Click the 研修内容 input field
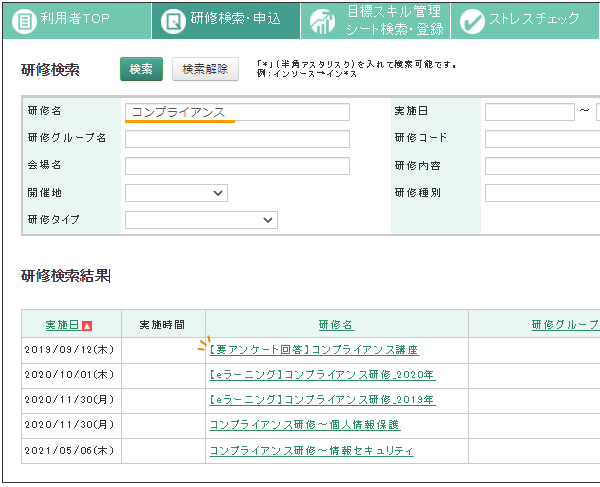The image size is (600, 487). (x=543, y=166)
